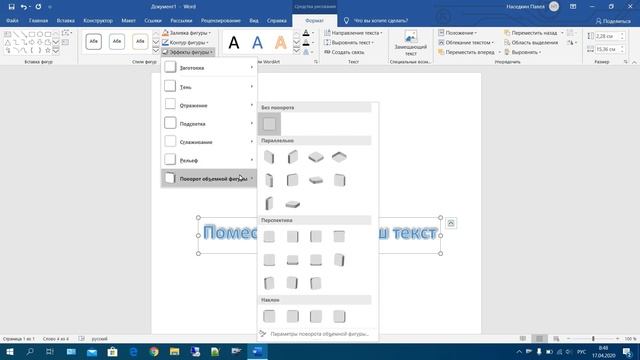Open the Заливка фигуры dropdown
Screen dimensions: 640x360
pos(187,33)
